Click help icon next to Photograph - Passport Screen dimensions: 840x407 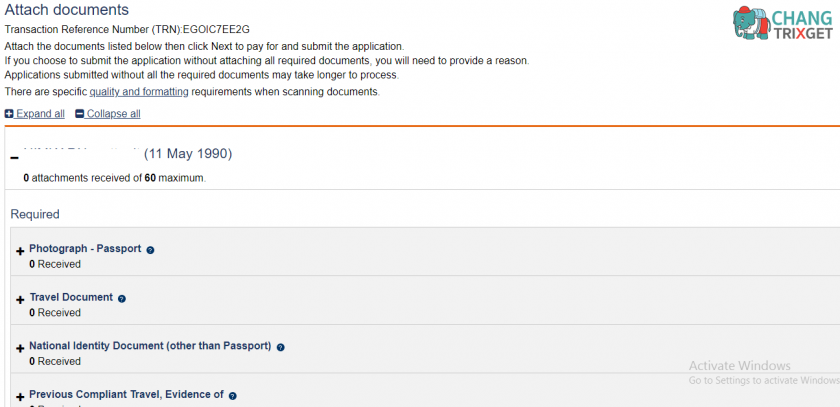150,250
